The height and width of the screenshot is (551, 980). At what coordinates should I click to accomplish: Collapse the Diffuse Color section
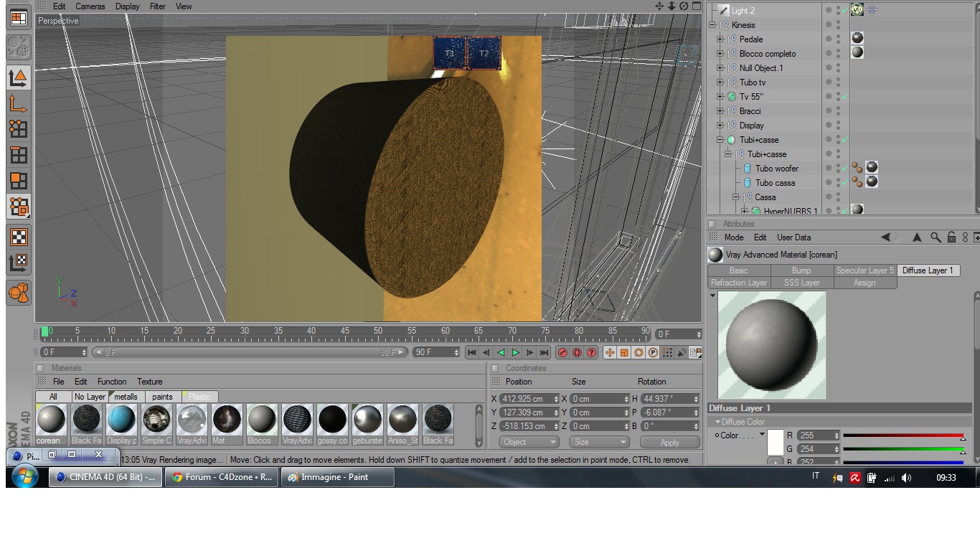(x=717, y=422)
